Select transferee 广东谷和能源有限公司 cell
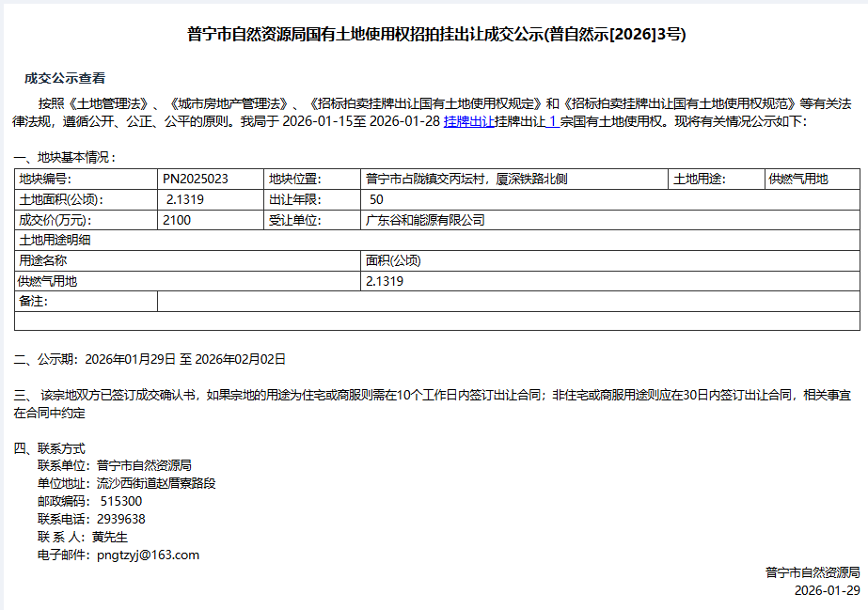 pyautogui.click(x=424, y=220)
